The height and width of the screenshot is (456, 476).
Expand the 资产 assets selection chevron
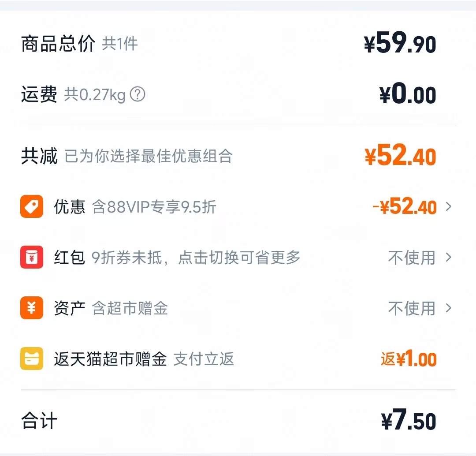pos(449,309)
